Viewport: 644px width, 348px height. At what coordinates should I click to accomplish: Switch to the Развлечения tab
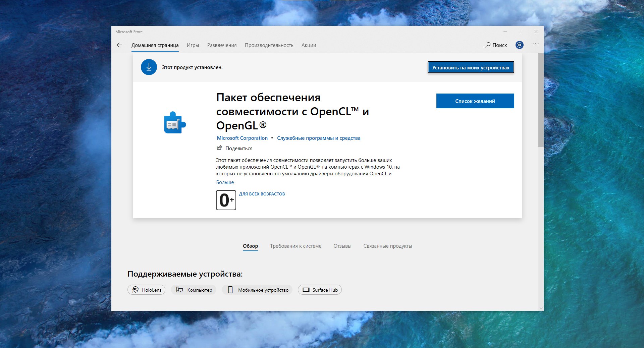[x=222, y=45]
